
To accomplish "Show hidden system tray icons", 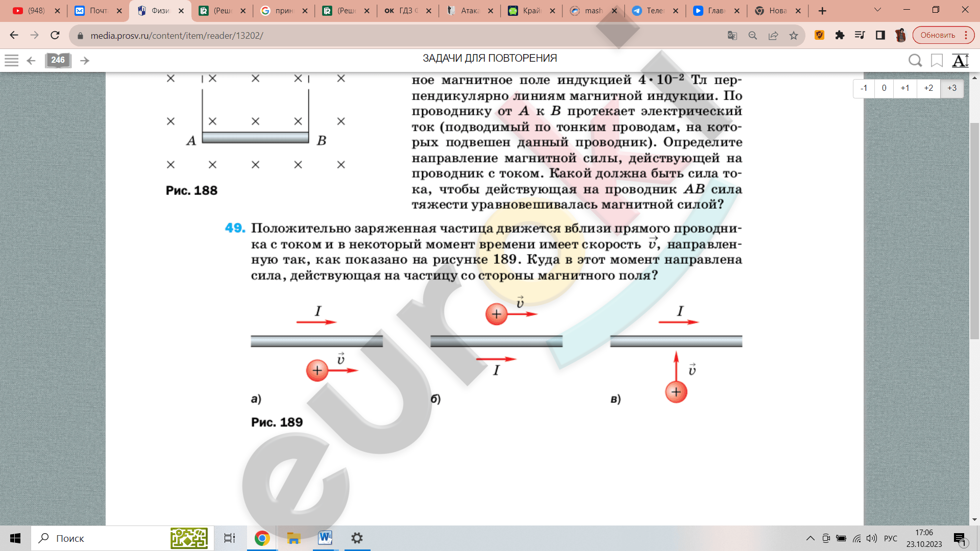I will [810, 538].
